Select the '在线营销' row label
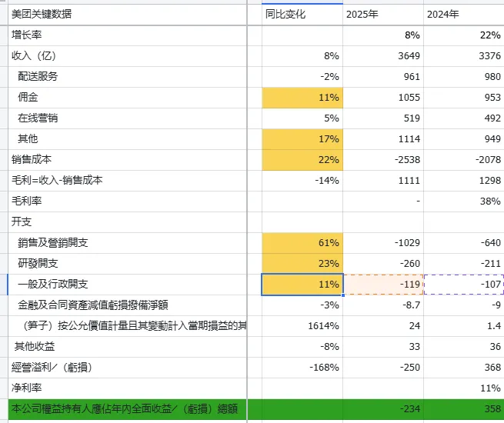The height and width of the screenshot is (423, 504). point(127,118)
